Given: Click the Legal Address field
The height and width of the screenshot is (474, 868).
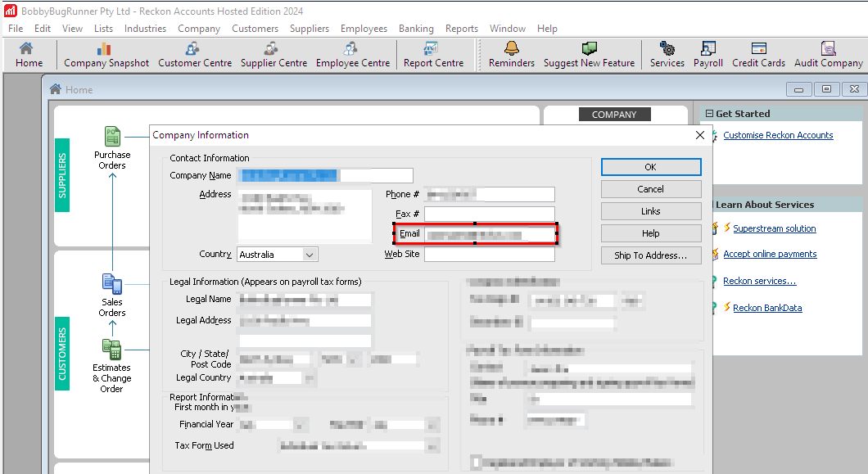Looking at the screenshot, I should click(305, 321).
